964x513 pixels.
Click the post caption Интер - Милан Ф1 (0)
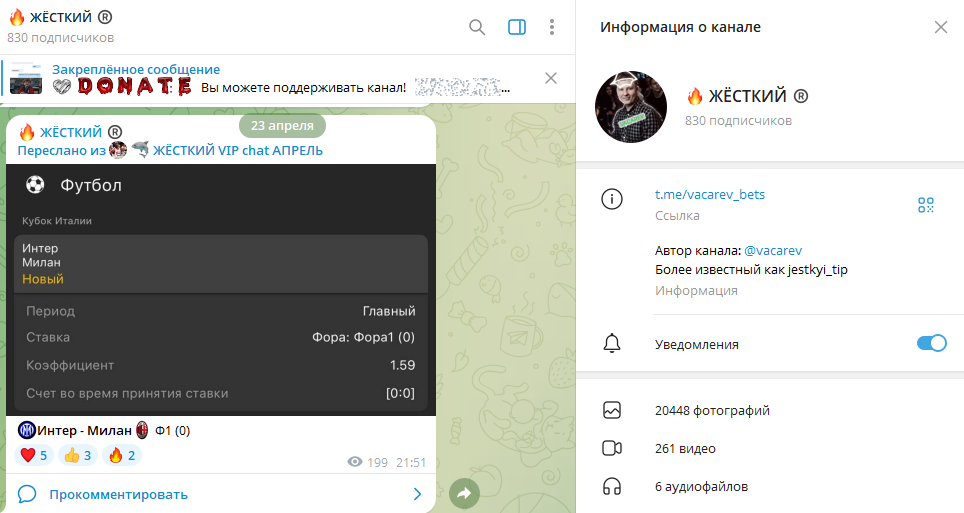coord(104,431)
